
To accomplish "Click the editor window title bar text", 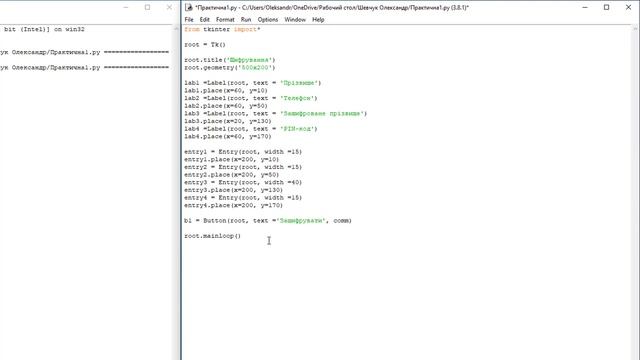I will click(x=332, y=7).
